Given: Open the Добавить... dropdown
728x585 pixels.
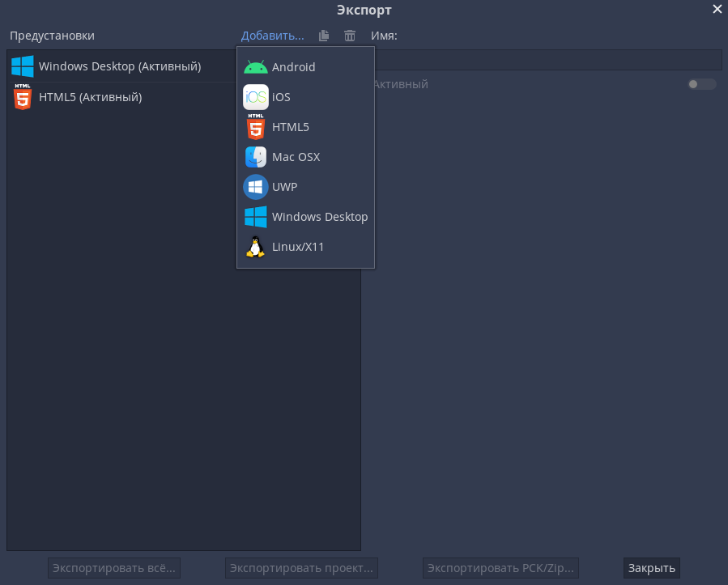Looking at the screenshot, I should point(273,36).
